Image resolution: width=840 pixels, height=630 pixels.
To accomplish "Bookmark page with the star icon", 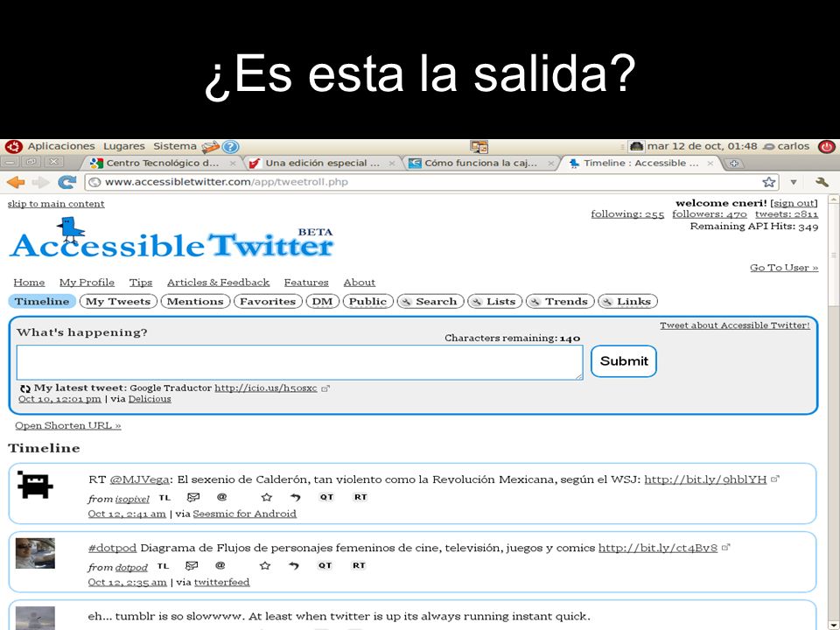I will (769, 182).
